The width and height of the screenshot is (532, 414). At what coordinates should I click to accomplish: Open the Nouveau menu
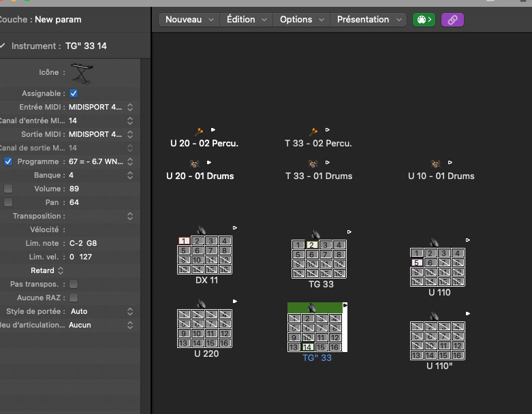point(189,20)
